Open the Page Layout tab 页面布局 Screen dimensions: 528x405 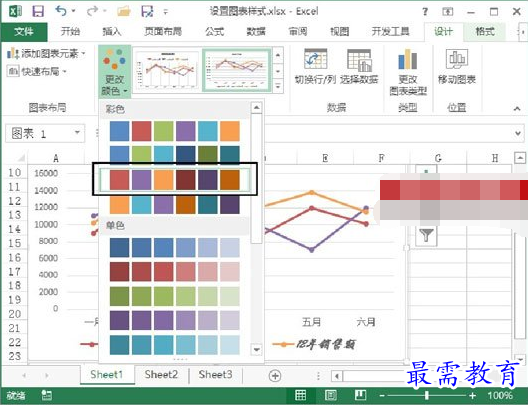[x=163, y=32]
